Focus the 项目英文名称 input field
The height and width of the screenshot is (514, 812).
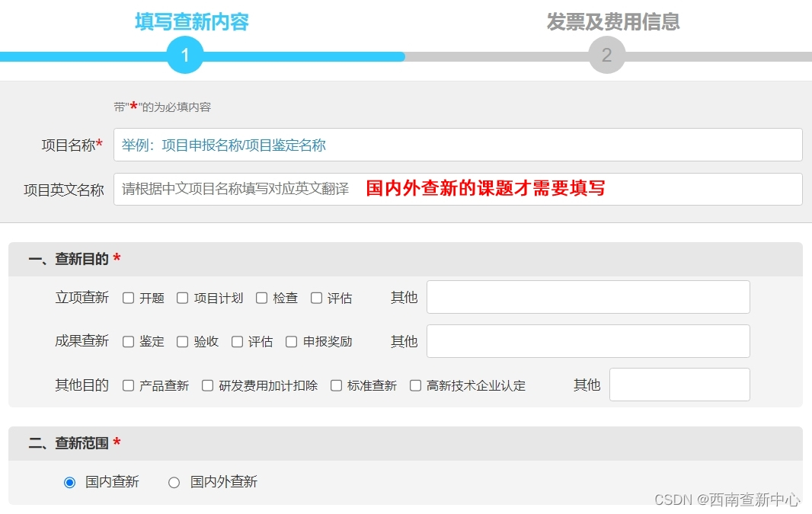(458, 189)
